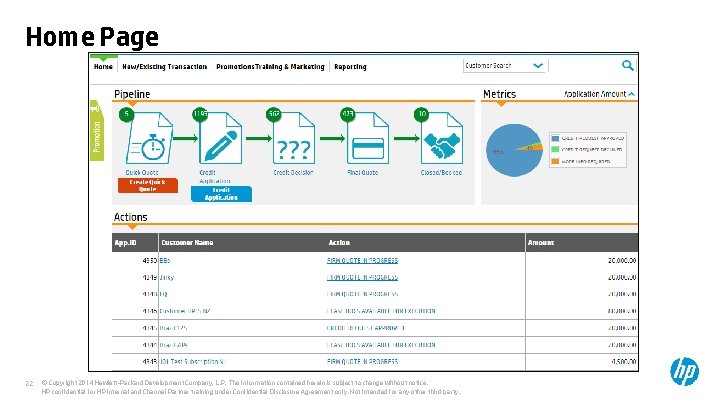Open Firm Quote In Progress link for app 4349
This screenshot has height=405, width=720.
tap(362, 278)
